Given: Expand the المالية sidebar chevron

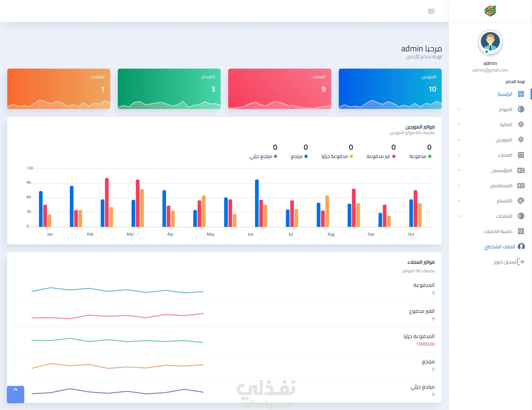Looking at the screenshot, I should (x=459, y=124).
